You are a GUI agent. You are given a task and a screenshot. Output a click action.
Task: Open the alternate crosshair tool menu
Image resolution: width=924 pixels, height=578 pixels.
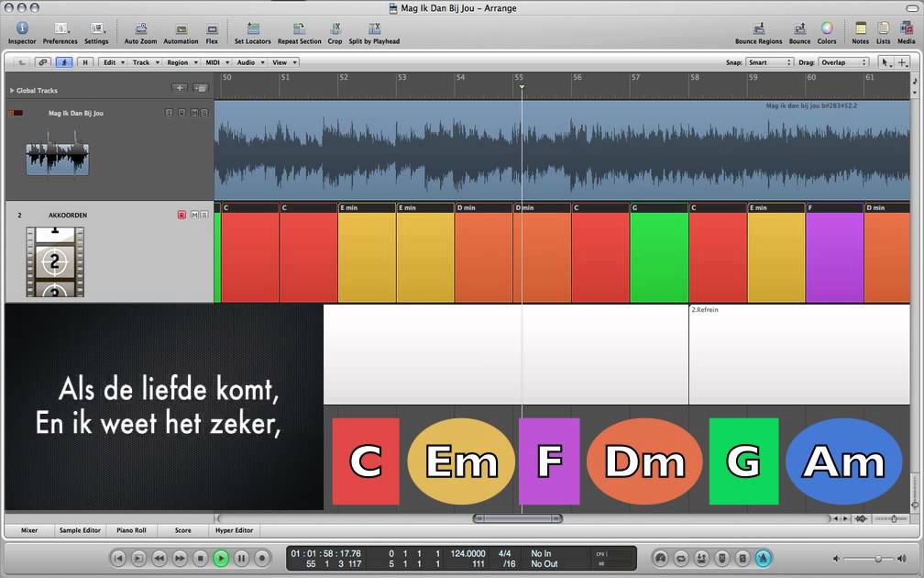902,62
